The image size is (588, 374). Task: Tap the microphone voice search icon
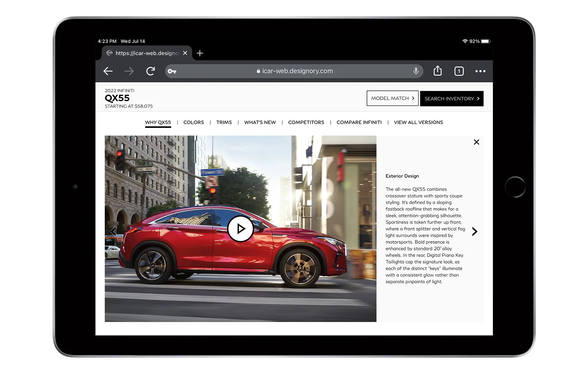(x=416, y=71)
